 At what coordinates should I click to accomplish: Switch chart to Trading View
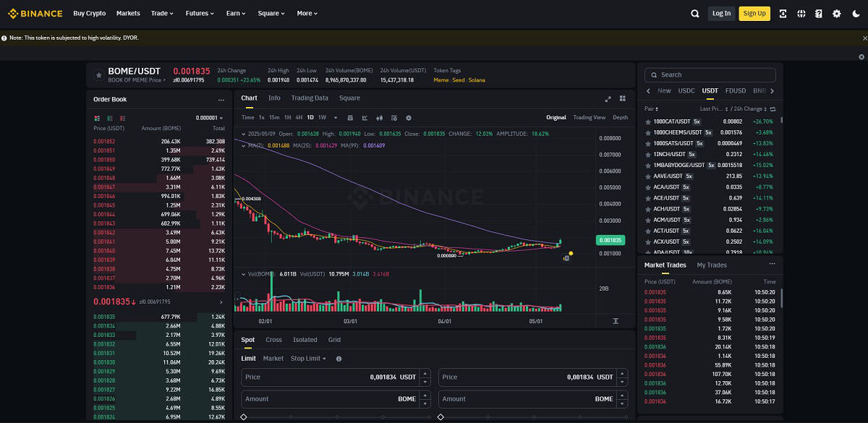click(589, 117)
